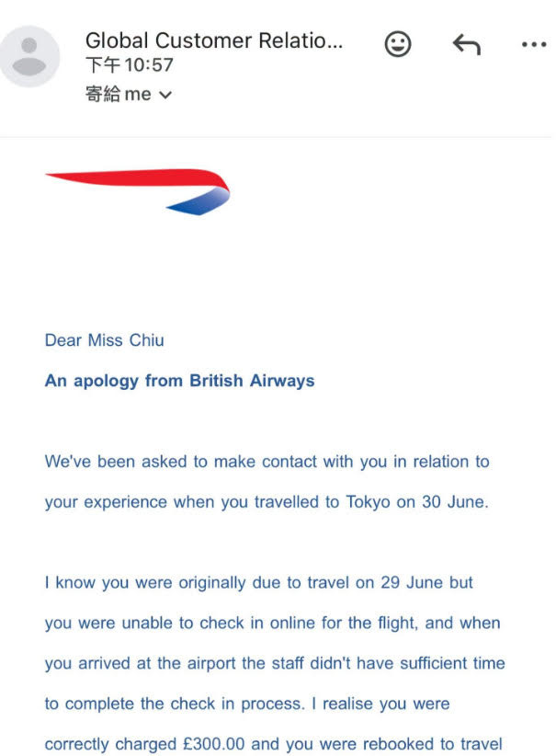This screenshot has height=756, width=556.
Task: Tap the 下午10:57 timestamp
Action: click(x=130, y=65)
